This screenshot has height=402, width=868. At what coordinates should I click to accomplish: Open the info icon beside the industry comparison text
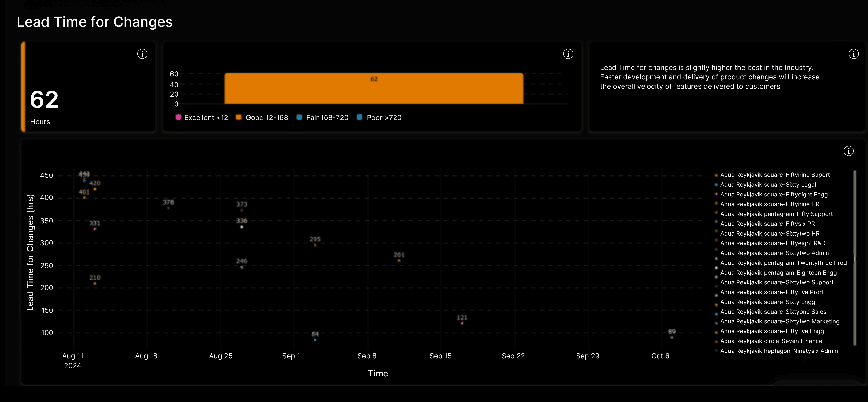click(x=853, y=53)
